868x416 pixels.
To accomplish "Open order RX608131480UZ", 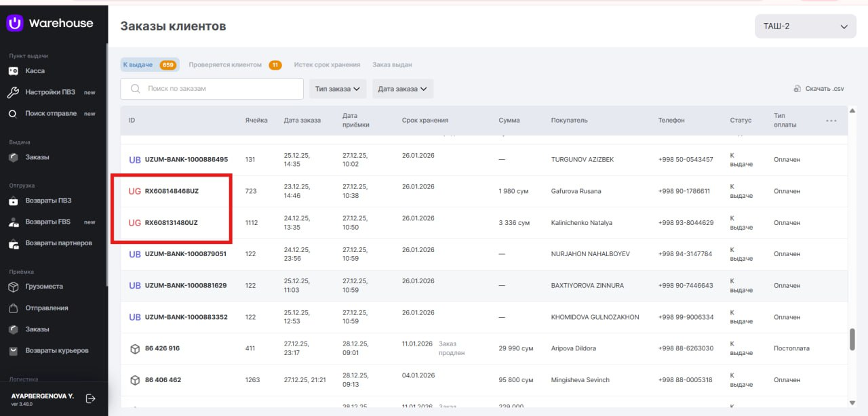I will [x=172, y=223].
